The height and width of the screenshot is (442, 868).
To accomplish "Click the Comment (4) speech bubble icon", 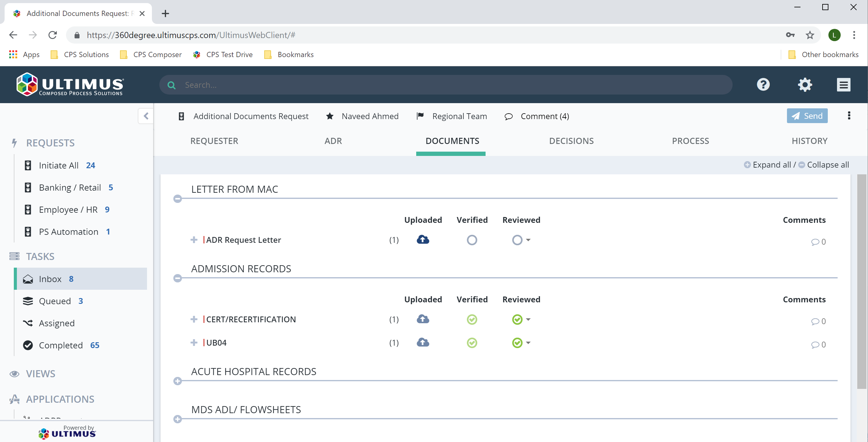I will click(509, 116).
